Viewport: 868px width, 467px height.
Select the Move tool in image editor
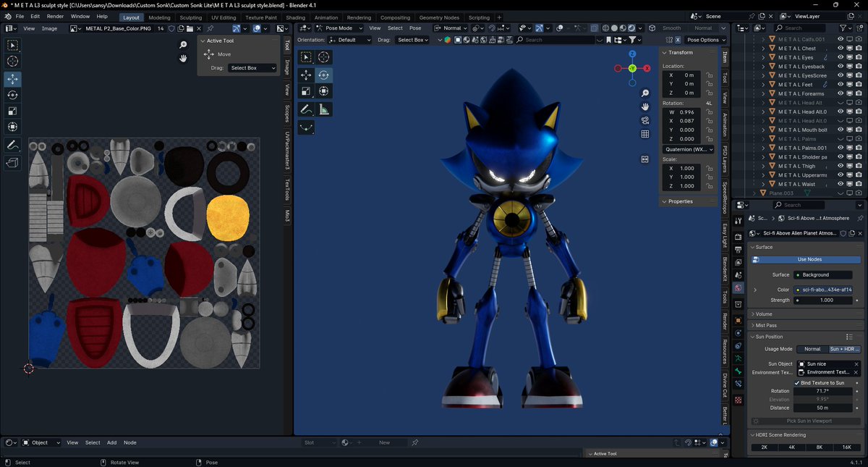click(x=13, y=79)
